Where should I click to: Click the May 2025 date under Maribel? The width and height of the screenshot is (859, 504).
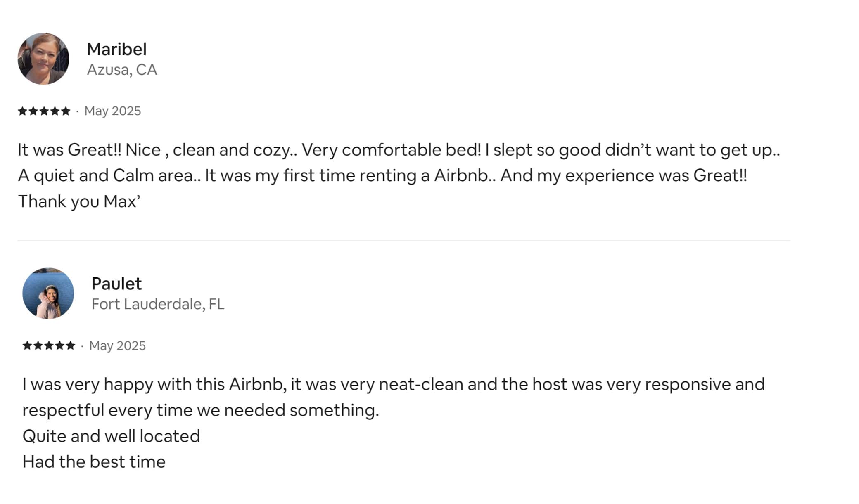click(113, 111)
